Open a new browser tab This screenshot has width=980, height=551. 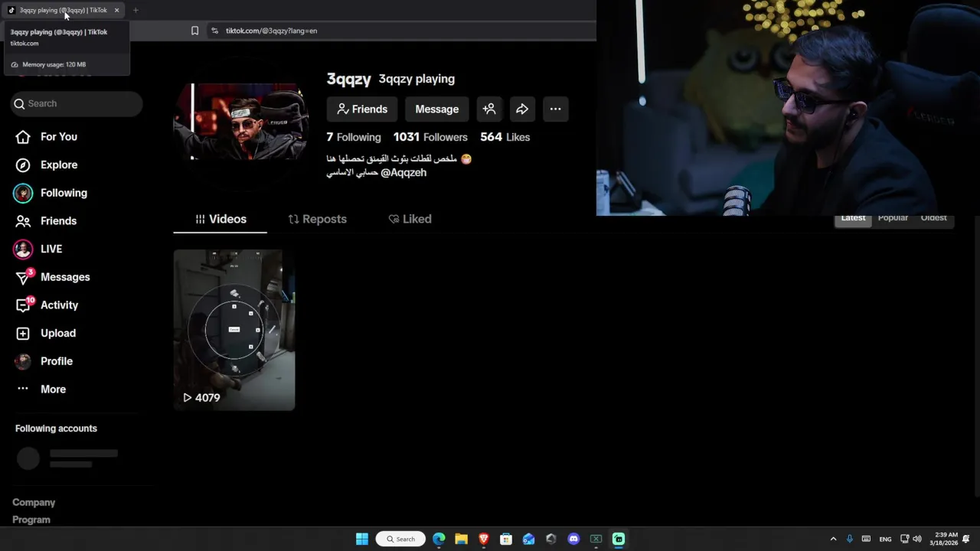point(136,10)
